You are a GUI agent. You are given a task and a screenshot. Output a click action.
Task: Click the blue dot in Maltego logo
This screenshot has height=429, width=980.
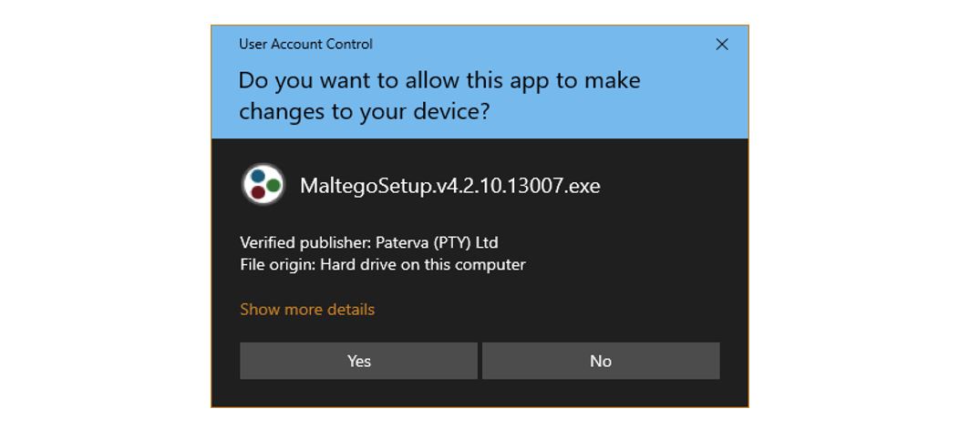click(x=257, y=176)
